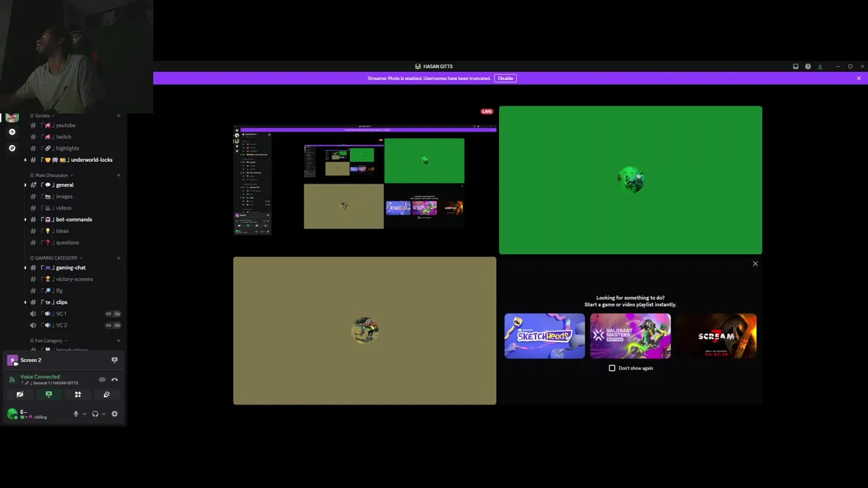Collapse the Main Discussion category
Viewport: 868px width, 488px height.
coord(51,176)
